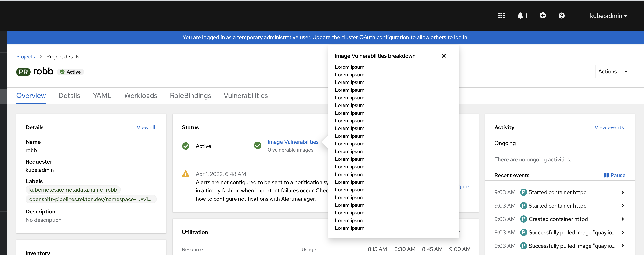Viewport: 644px width, 255px height.
Task: Click View events link in Activity
Action: pos(609,127)
